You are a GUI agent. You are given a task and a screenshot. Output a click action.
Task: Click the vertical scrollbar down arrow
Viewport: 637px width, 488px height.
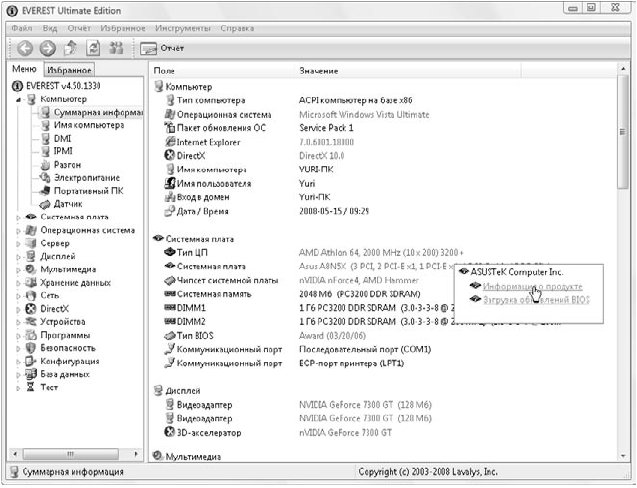tap(623, 456)
